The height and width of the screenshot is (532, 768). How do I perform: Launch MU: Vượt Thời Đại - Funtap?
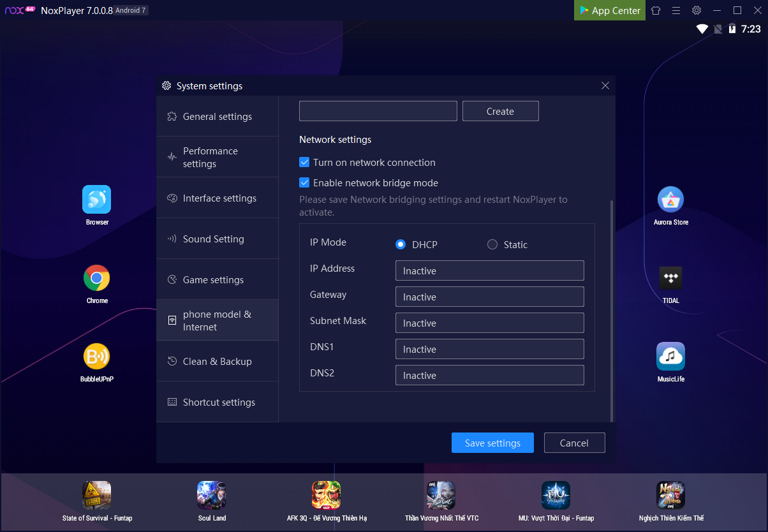[556, 495]
